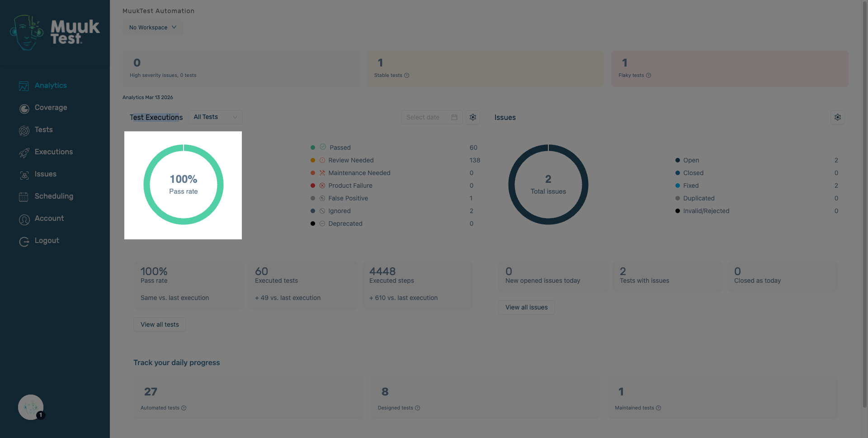Click calendar icon in Select date

tap(454, 117)
